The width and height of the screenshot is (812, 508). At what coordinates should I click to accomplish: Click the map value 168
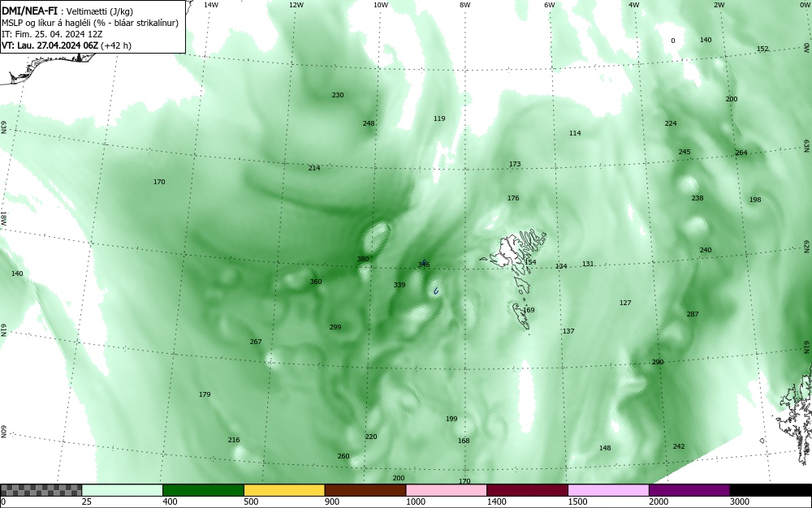[x=464, y=441]
